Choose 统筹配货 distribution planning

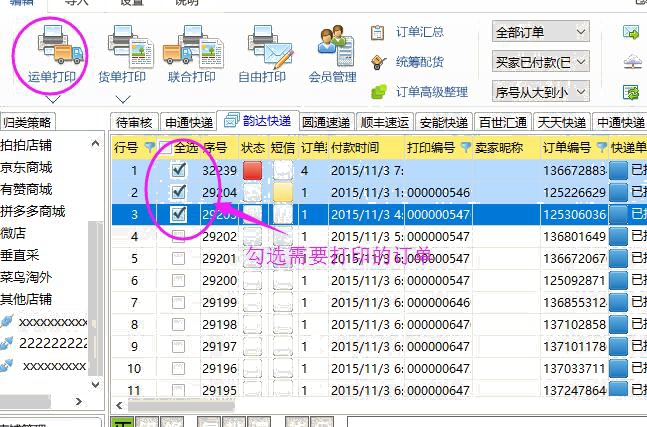click(x=407, y=62)
